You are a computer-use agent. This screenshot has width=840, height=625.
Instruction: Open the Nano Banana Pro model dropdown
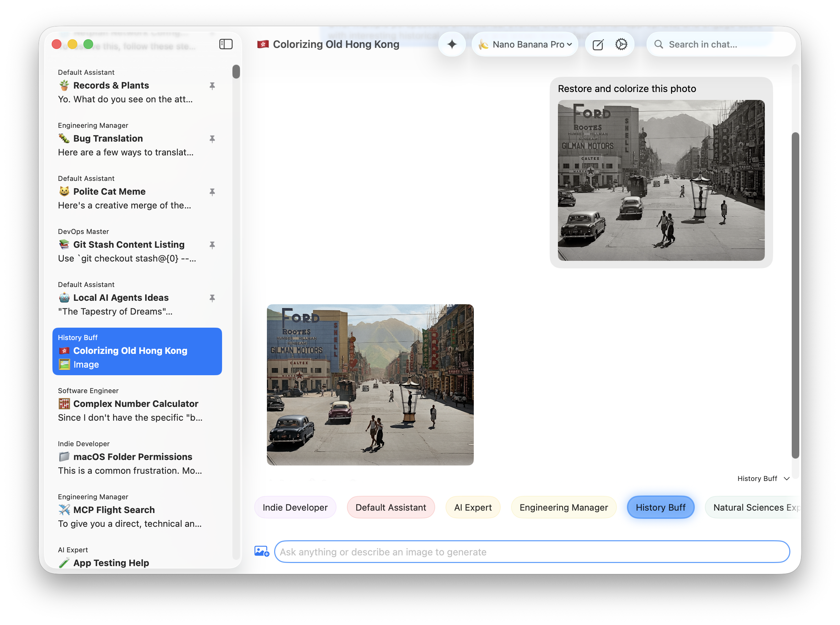tap(525, 44)
